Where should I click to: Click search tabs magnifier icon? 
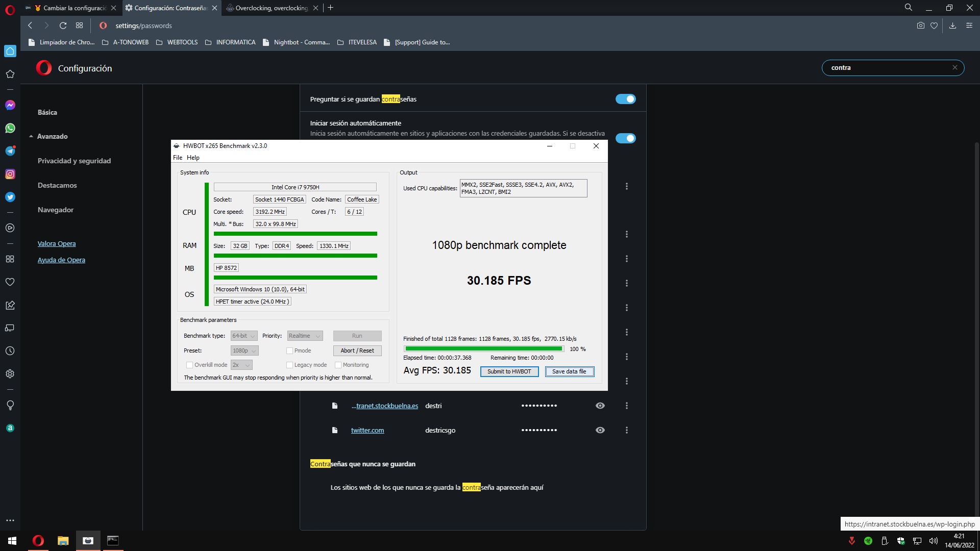click(909, 8)
